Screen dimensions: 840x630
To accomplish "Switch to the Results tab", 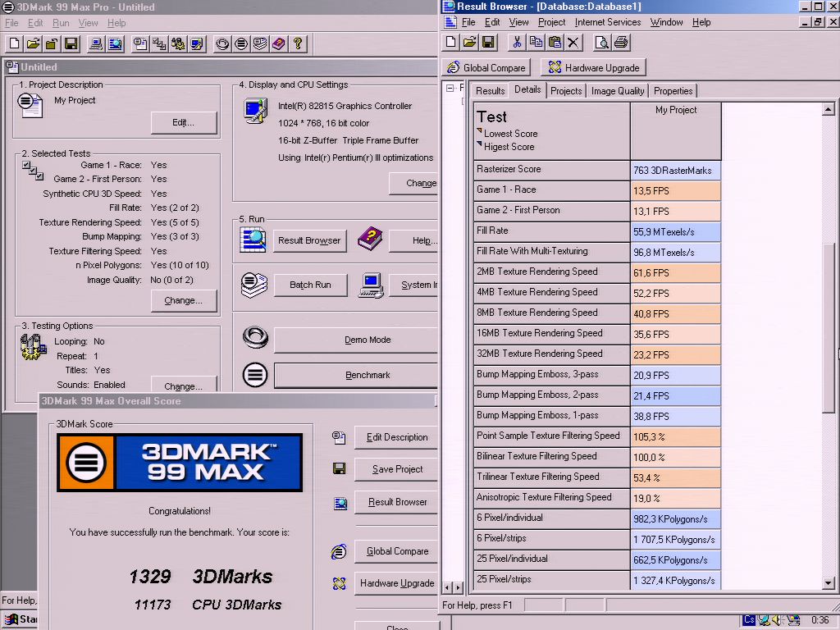I will click(491, 91).
